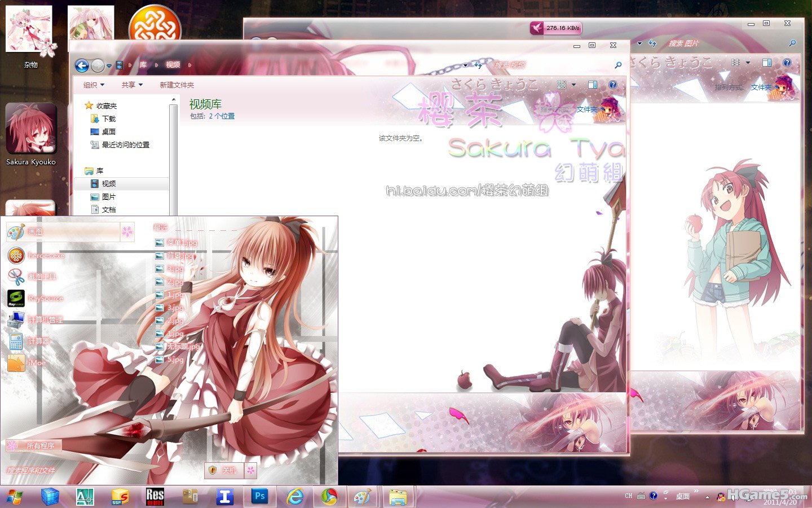The width and height of the screenshot is (812, 508).
Task: Launch Internet Explorer from the taskbar
Action: (294, 496)
